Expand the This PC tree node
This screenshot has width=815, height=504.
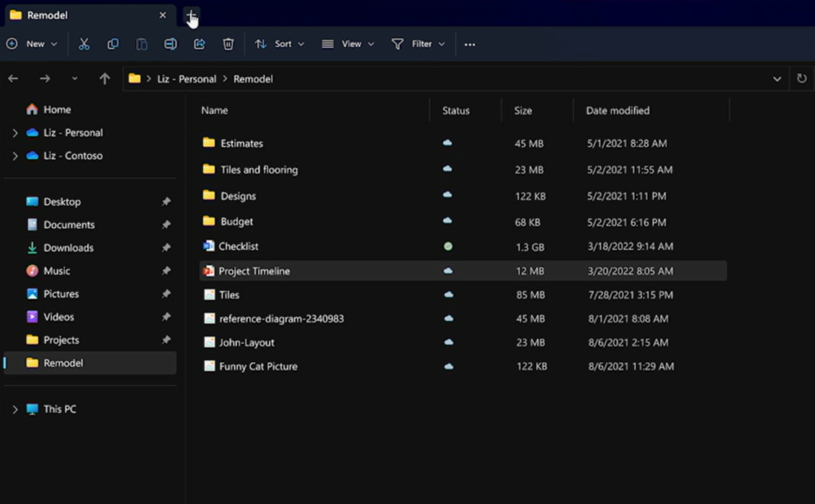click(x=15, y=410)
